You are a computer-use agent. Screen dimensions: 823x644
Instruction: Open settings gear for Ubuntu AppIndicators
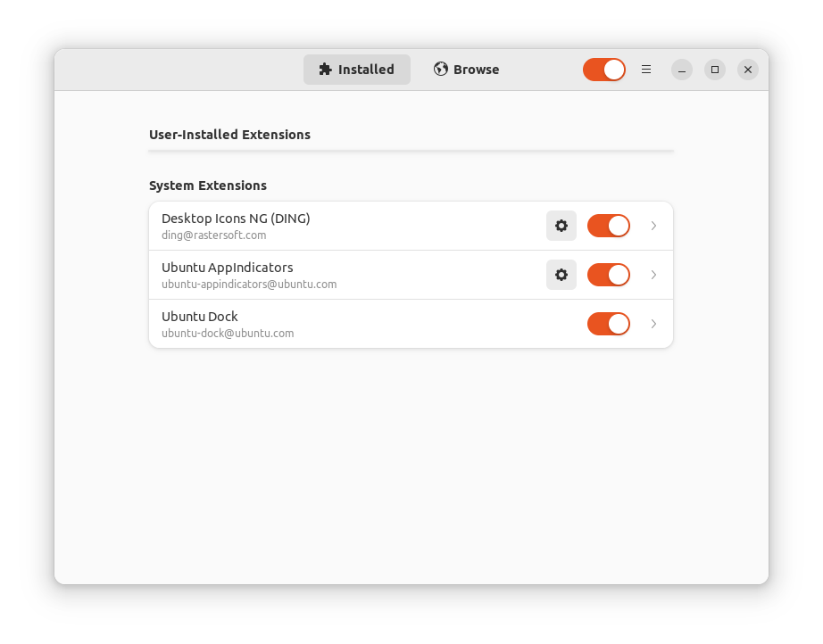click(561, 275)
